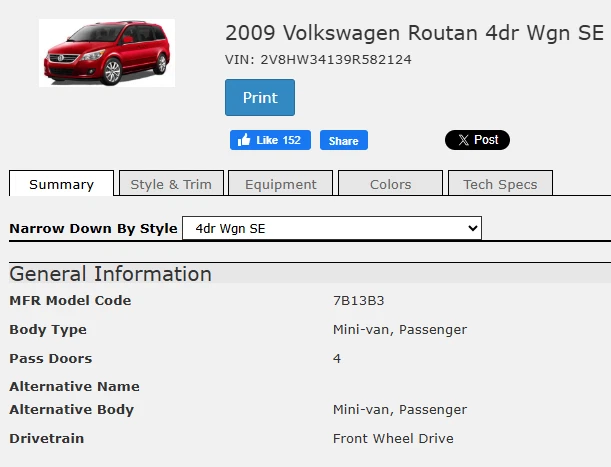Click the red Volkswagen Routan thumbnail image
The image size is (611, 467).
click(x=107, y=53)
